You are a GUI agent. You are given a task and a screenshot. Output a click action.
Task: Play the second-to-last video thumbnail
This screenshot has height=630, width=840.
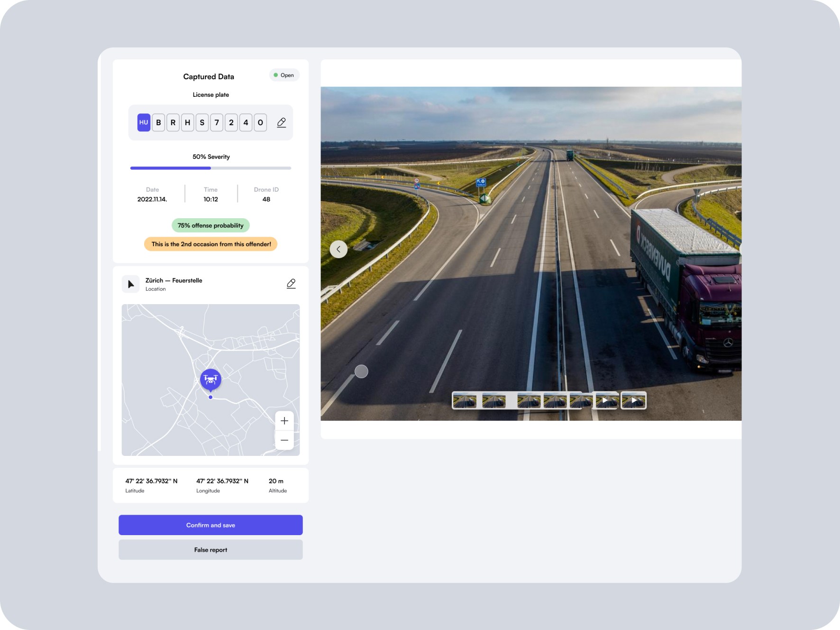point(606,401)
